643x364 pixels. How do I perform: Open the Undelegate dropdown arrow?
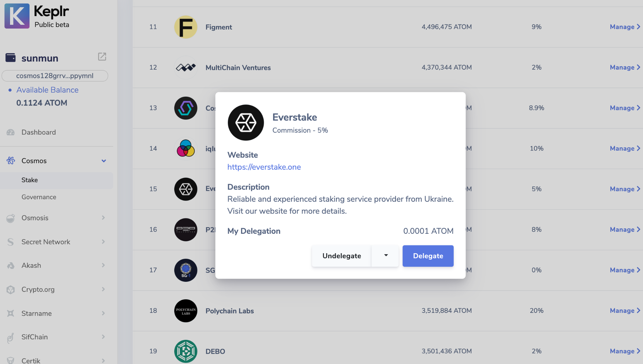click(386, 256)
